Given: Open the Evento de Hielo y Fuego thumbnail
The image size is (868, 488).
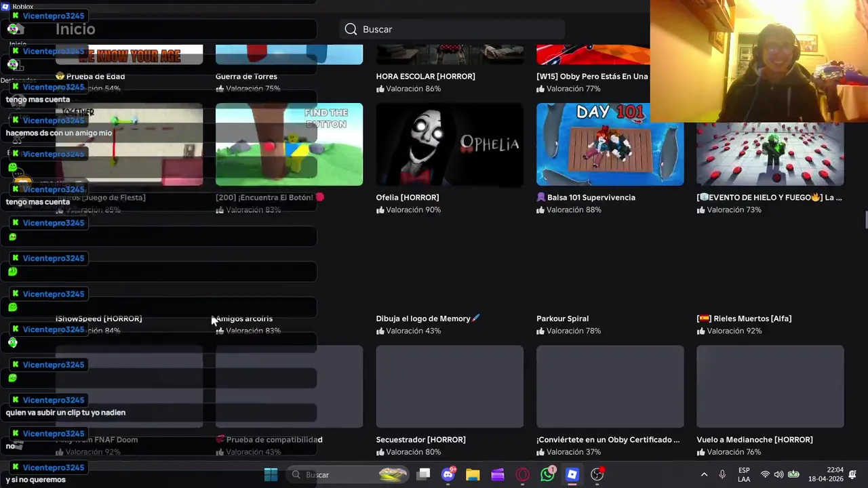Looking at the screenshot, I should pyautogui.click(x=770, y=154).
